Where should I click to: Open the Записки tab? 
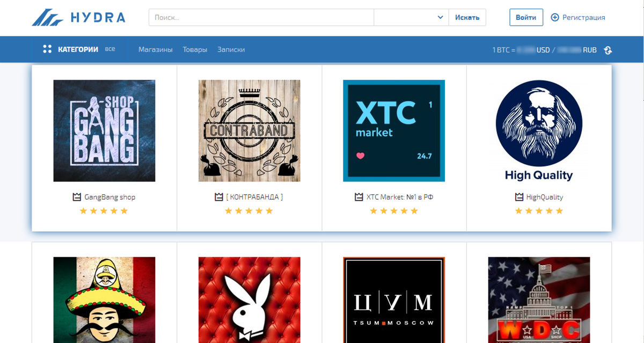point(231,49)
